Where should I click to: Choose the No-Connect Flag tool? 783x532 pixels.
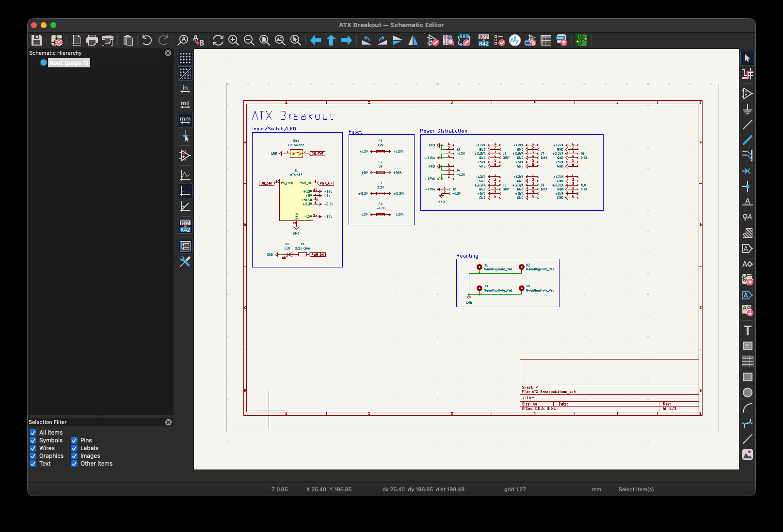pyautogui.click(x=747, y=171)
